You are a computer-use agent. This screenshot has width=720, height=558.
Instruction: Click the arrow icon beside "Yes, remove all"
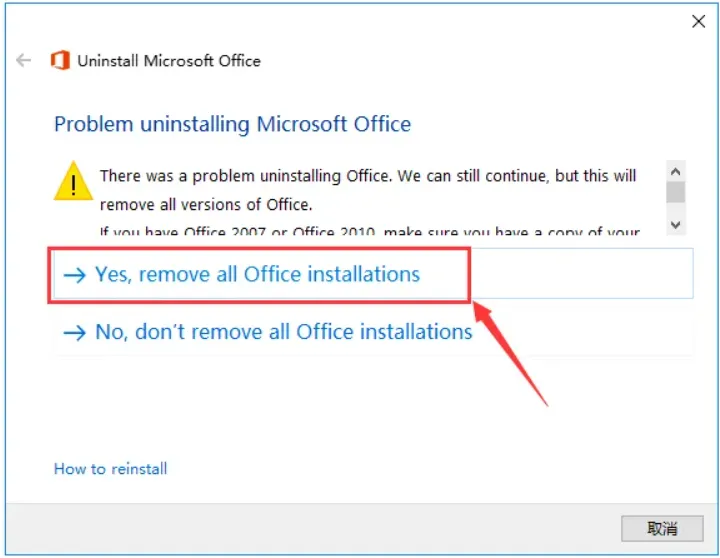coord(74,276)
